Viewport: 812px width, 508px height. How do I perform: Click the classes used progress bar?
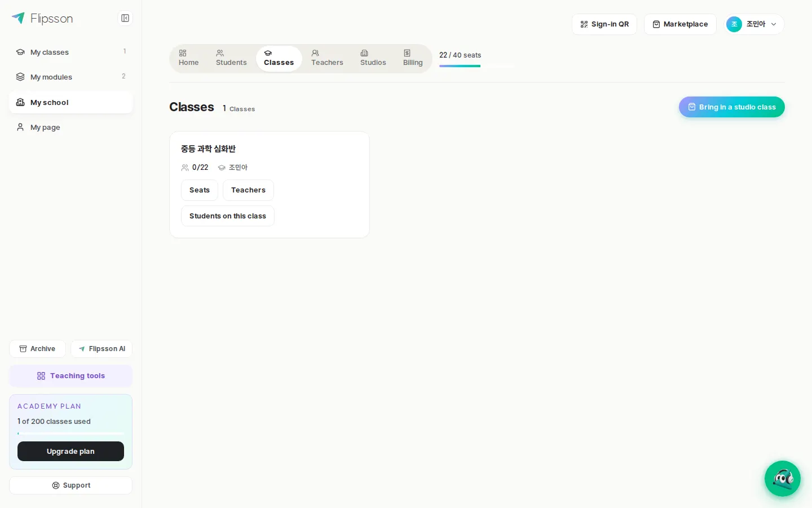(x=71, y=433)
